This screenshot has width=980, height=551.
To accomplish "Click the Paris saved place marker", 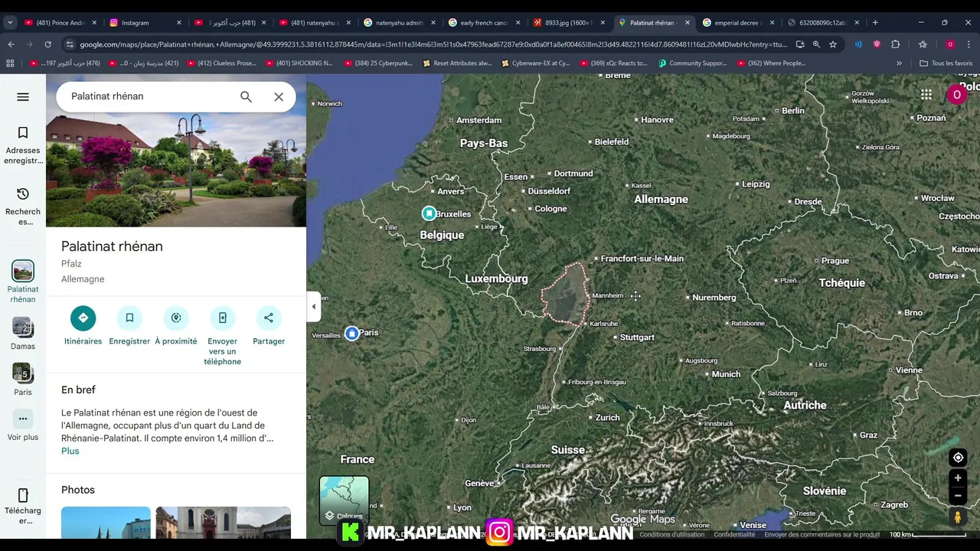I will coord(351,333).
